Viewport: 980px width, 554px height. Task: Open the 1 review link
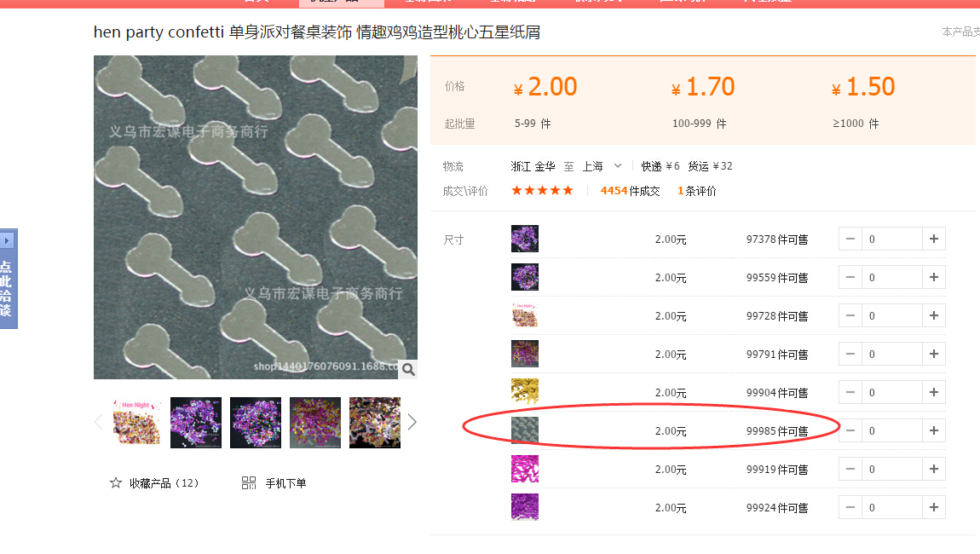pos(696,191)
